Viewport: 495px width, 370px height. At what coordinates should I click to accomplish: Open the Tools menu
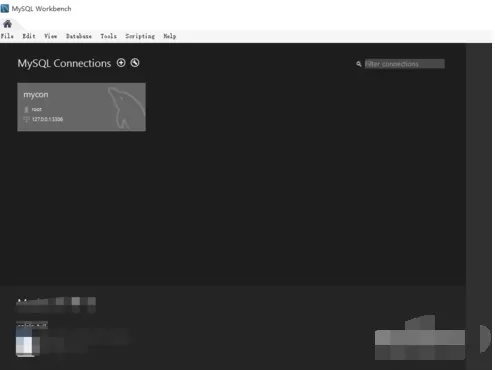click(109, 36)
